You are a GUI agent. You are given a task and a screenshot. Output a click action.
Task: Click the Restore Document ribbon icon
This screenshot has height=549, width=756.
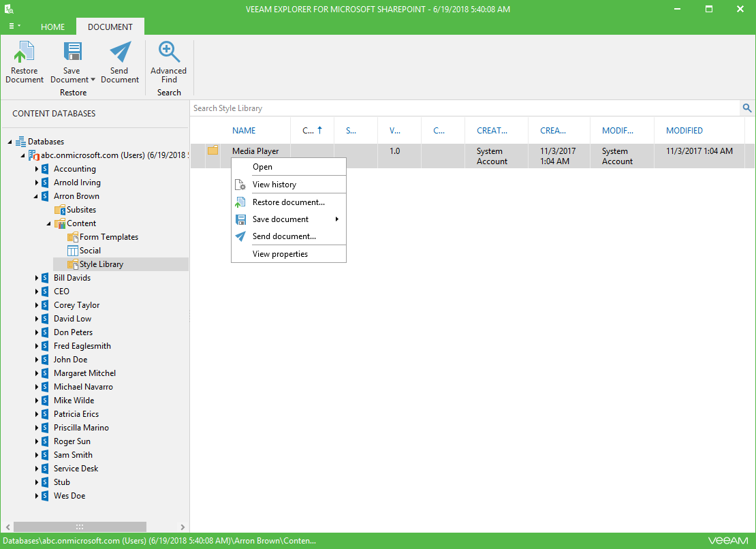(24, 52)
